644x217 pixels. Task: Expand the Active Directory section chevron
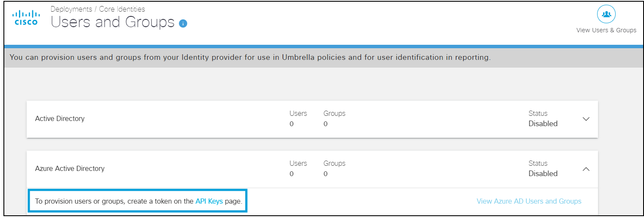[586, 119]
